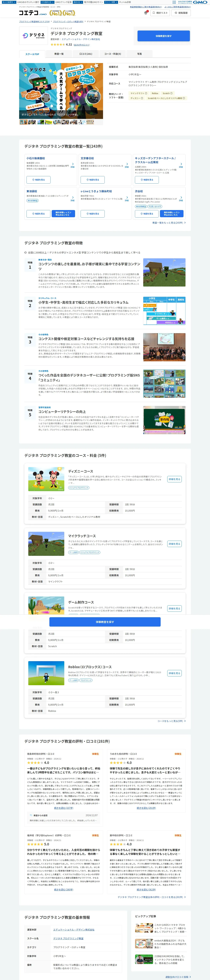Switch to the 写真 tab
The height and width of the screenshot is (980, 210).
pos(140,54)
